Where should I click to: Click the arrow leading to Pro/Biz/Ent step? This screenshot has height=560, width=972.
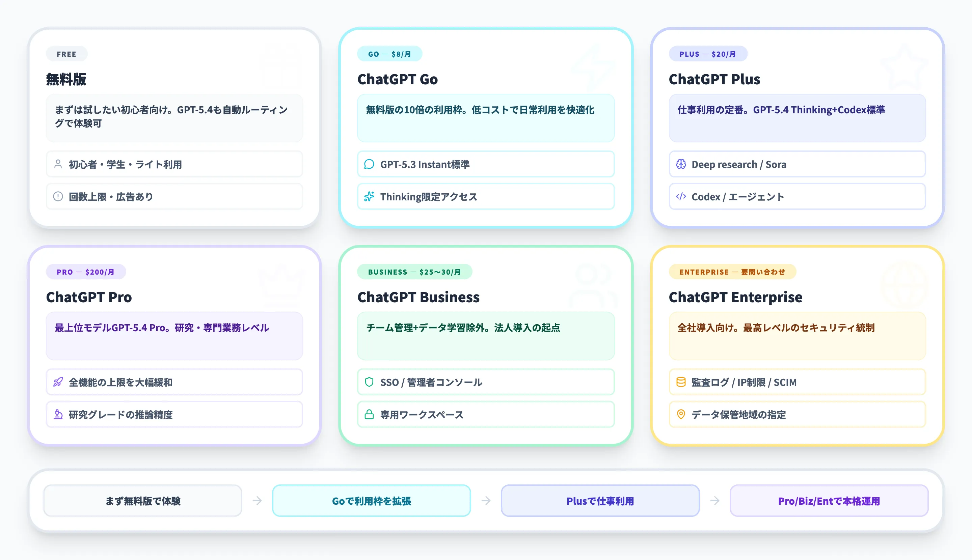pyautogui.click(x=715, y=500)
